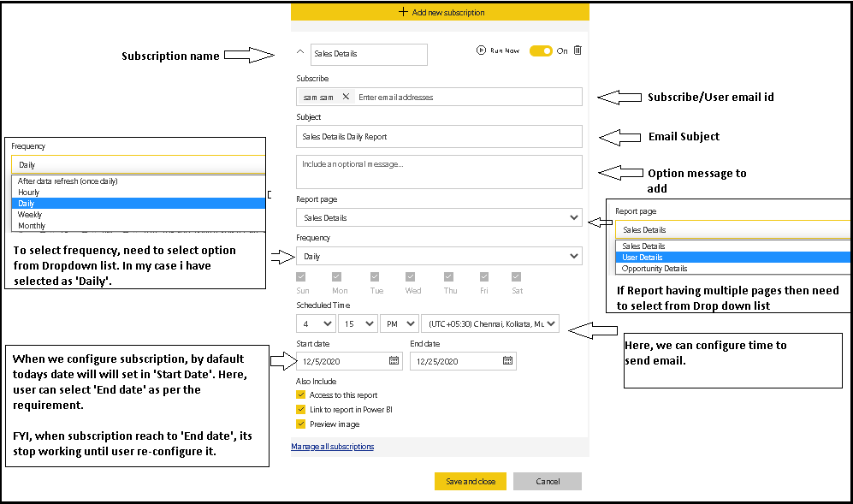Toggle the Fri day checkbox
Viewport: 853px width, 504px height.
[x=484, y=276]
